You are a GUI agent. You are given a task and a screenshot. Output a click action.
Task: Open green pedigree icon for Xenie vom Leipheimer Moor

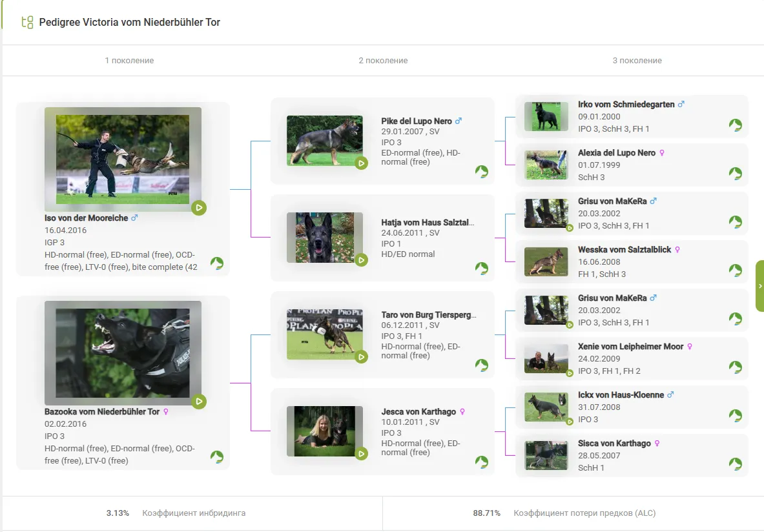735,367
